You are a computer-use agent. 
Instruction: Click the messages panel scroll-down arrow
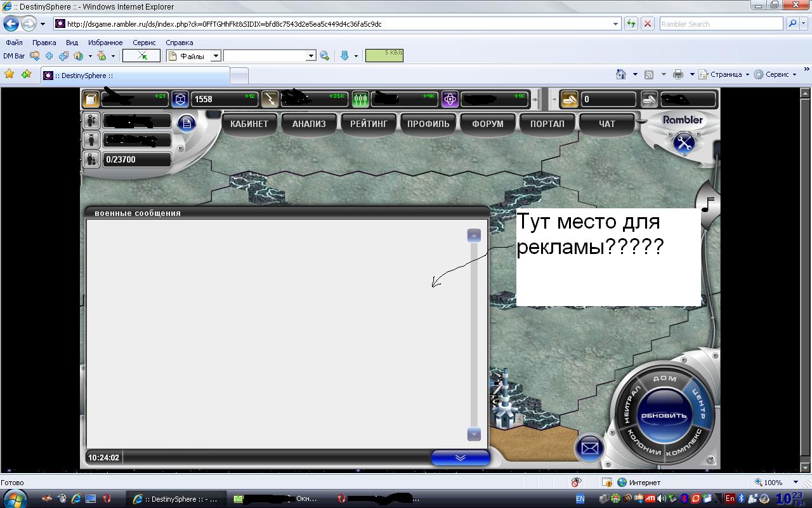[474, 434]
